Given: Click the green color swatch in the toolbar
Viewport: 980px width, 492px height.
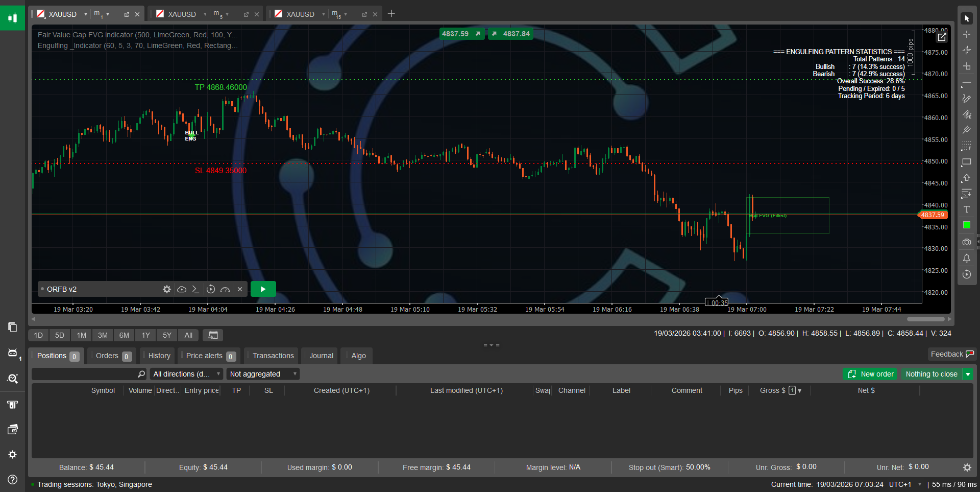Looking at the screenshot, I should pyautogui.click(x=966, y=225).
